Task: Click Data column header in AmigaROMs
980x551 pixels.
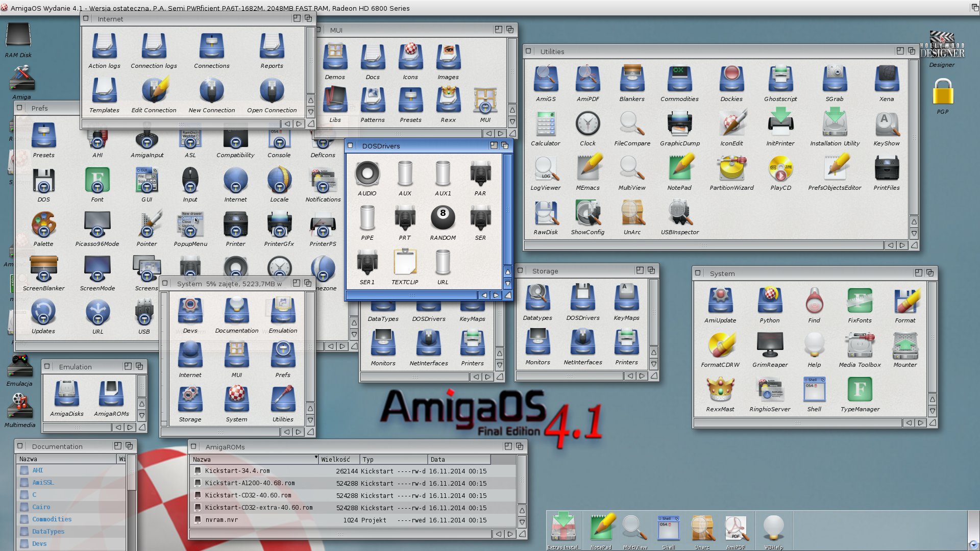Action: (x=459, y=459)
